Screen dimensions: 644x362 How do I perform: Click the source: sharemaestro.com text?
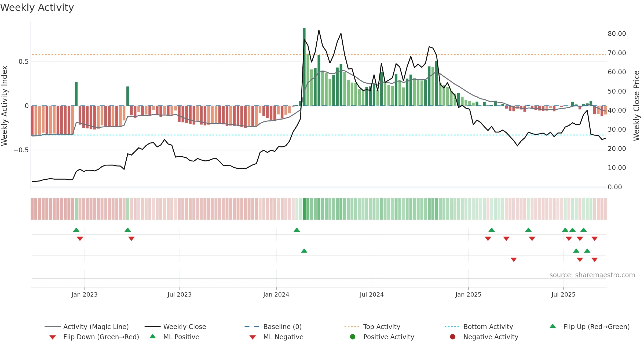[x=592, y=275]
